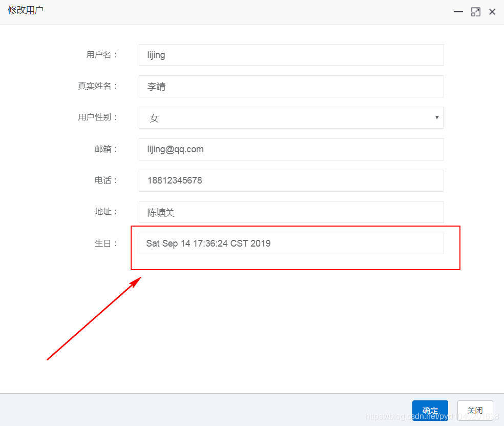Maximize the 修改用户 dialog
The width and height of the screenshot is (504, 426).
pos(475,12)
